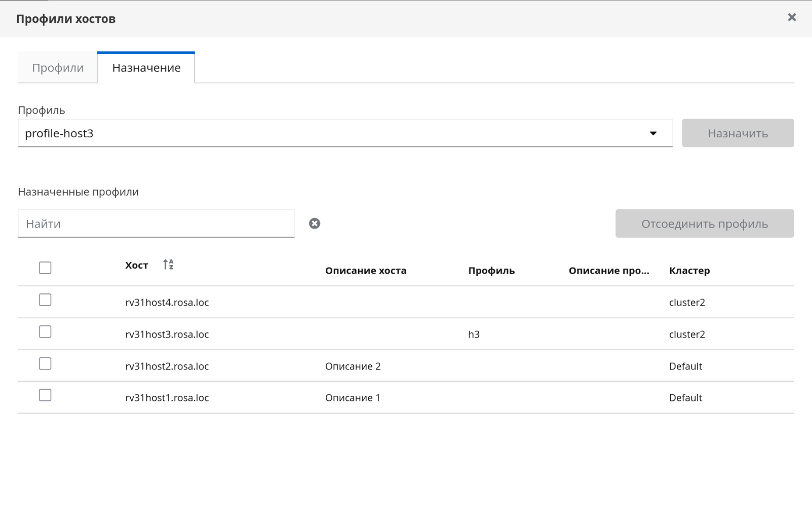Viewport: 812px width, 524px height.
Task: Switch to the Профили tab
Action: coord(58,68)
